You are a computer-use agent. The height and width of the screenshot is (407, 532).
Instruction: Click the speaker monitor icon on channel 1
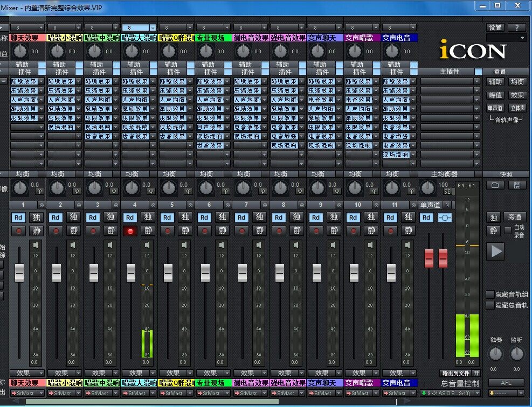click(35, 244)
